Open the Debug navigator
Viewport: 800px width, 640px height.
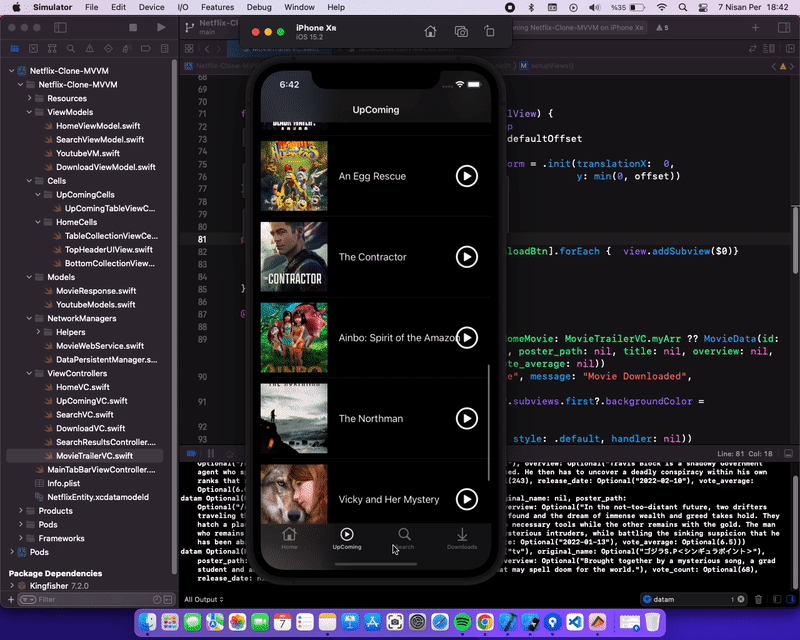(x=127, y=48)
